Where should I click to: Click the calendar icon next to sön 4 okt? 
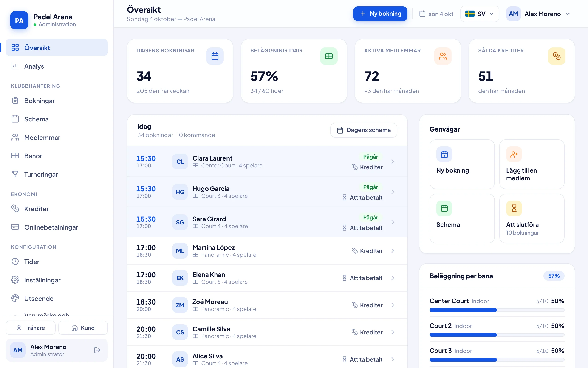click(x=422, y=14)
